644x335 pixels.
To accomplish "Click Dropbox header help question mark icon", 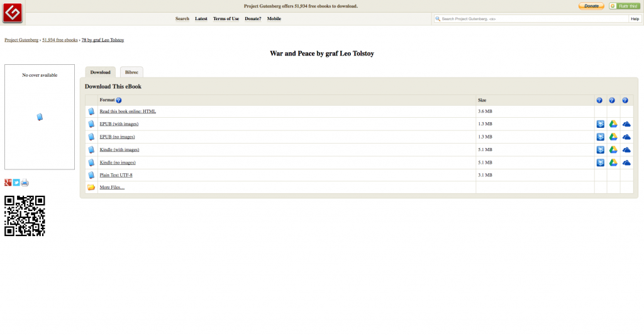I will pyautogui.click(x=599, y=100).
